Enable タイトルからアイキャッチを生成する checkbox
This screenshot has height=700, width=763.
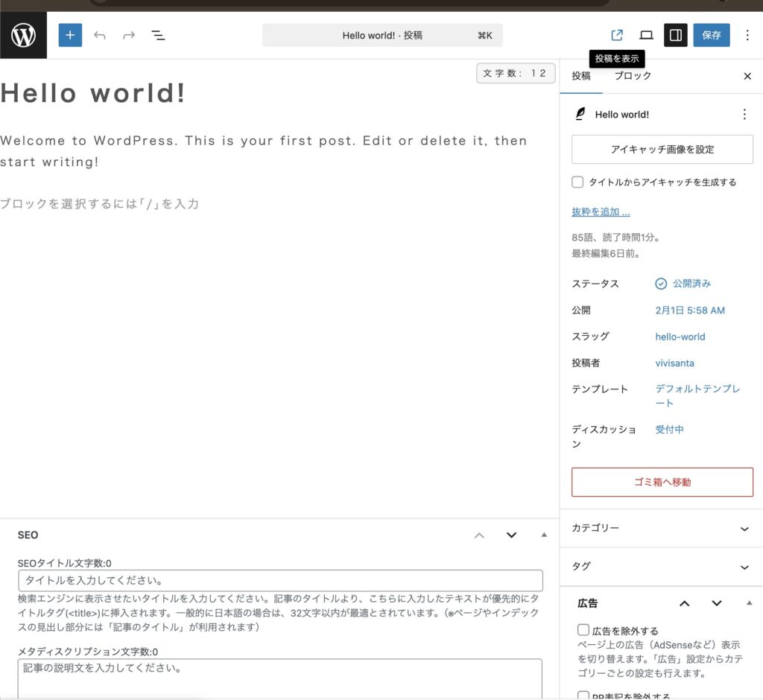tap(577, 182)
